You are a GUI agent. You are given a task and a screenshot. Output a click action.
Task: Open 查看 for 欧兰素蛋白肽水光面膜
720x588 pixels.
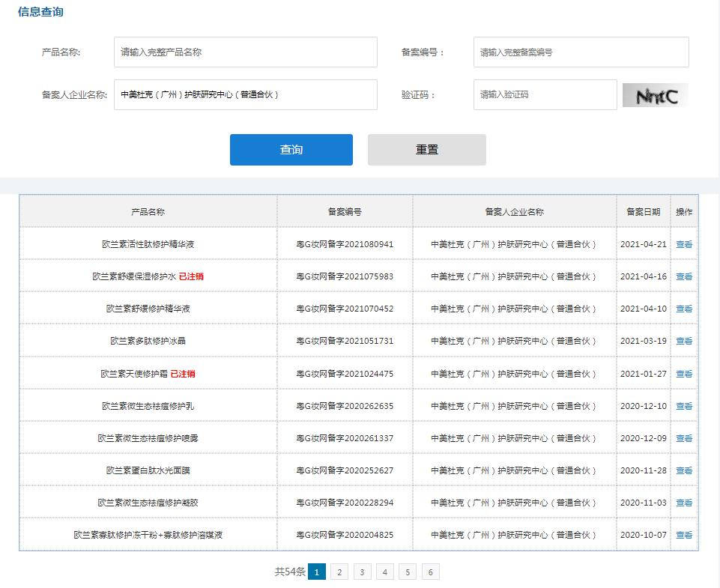pos(683,470)
